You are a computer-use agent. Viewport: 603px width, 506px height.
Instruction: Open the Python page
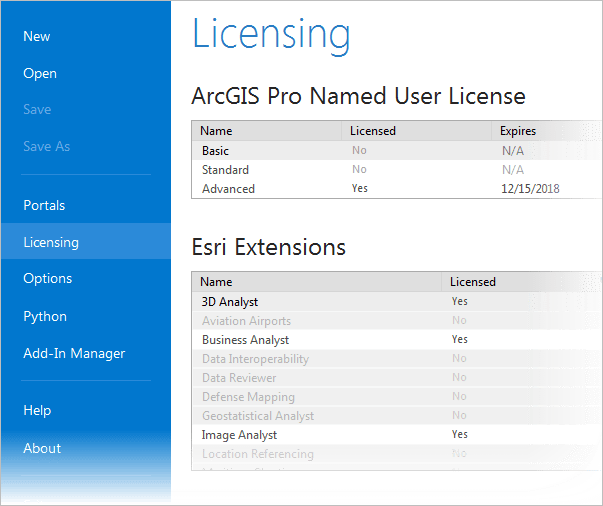pos(45,316)
